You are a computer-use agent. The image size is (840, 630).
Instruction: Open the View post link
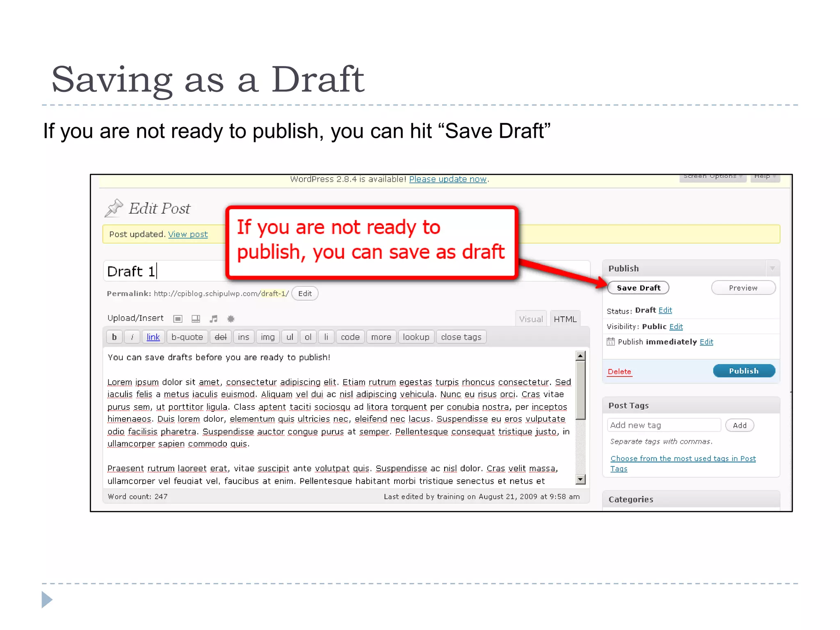point(188,234)
